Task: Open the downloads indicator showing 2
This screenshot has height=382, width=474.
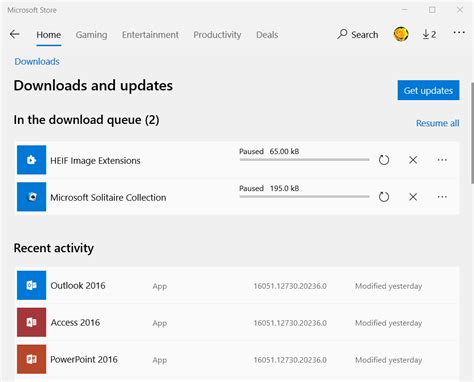Action: click(429, 34)
